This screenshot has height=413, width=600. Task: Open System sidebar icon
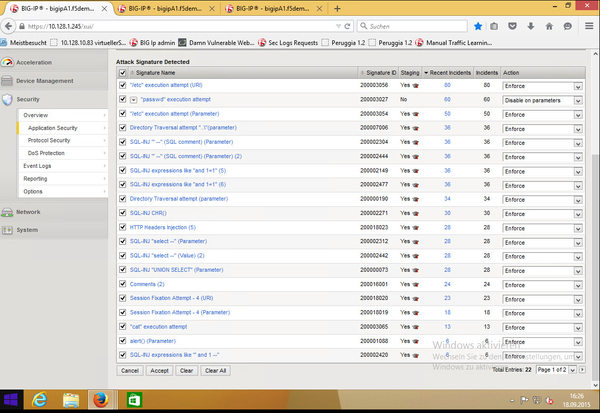point(7,230)
